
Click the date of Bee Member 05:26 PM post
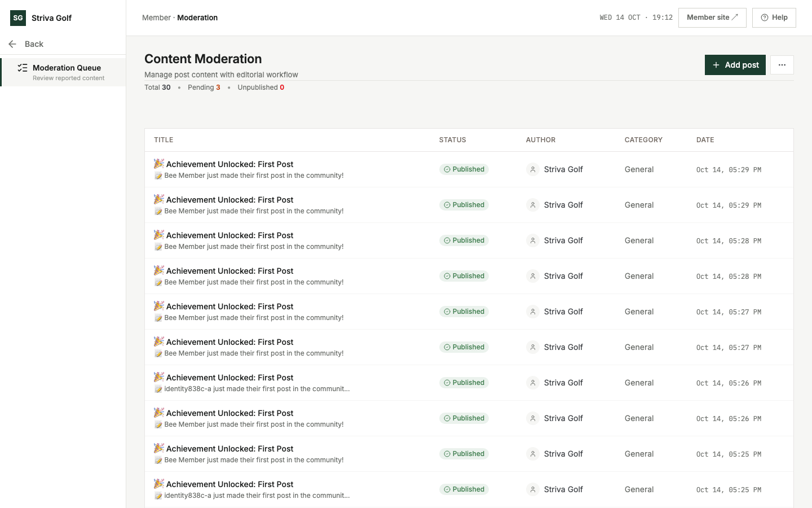[x=729, y=419]
